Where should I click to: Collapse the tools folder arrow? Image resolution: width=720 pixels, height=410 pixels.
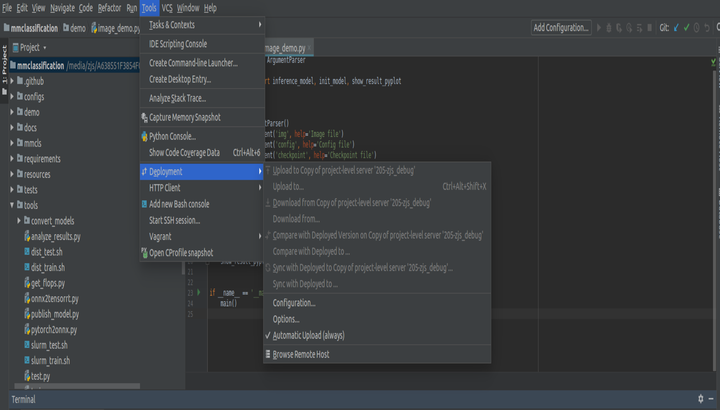pyautogui.click(x=12, y=205)
